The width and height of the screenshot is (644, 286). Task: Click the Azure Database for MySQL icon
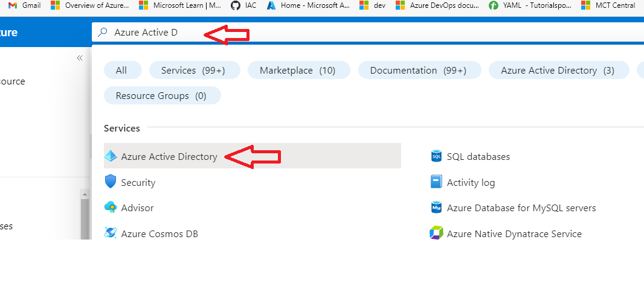point(436,208)
